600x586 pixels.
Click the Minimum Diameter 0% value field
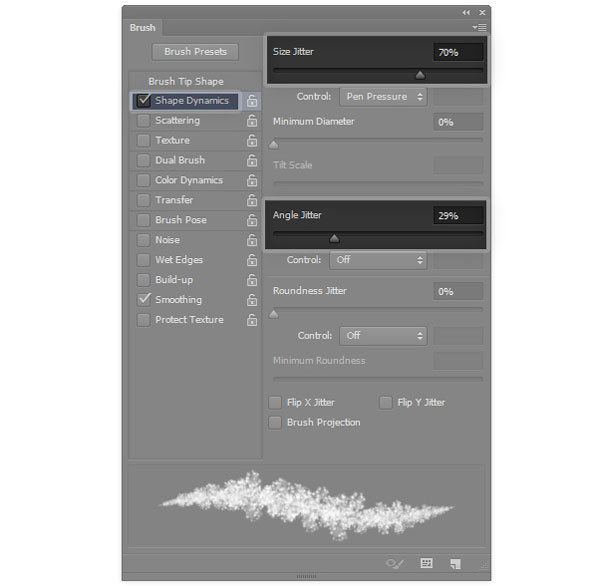click(x=458, y=122)
